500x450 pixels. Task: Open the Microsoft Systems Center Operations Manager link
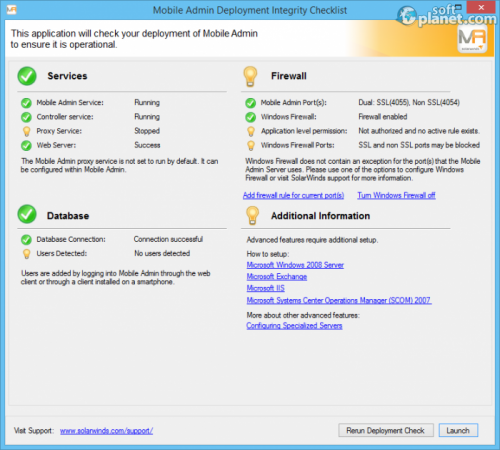click(339, 300)
